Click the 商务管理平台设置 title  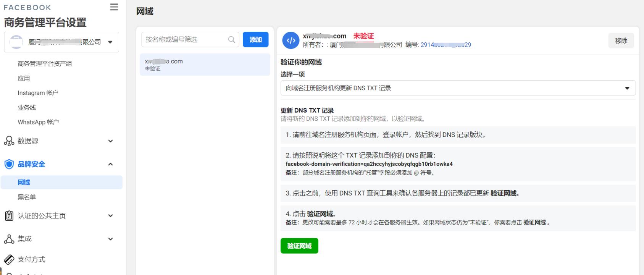(x=45, y=23)
